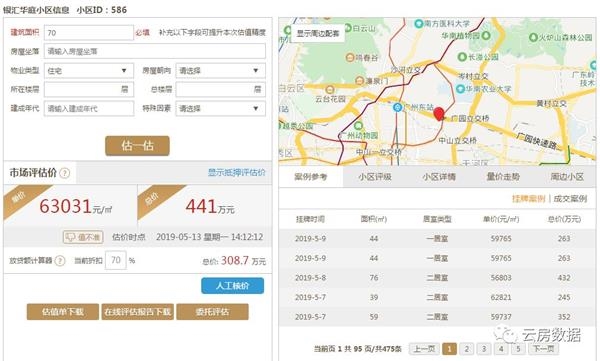Viewport: 600px width, 361px height.
Task: Click the 441万元 total price valuation
Action: pos(210,207)
